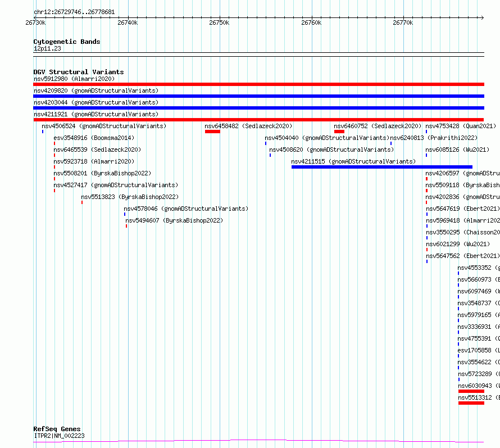Open nsv4527417 gnomAD variant label
Viewport: 500px width, 448px height.
point(116,185)
